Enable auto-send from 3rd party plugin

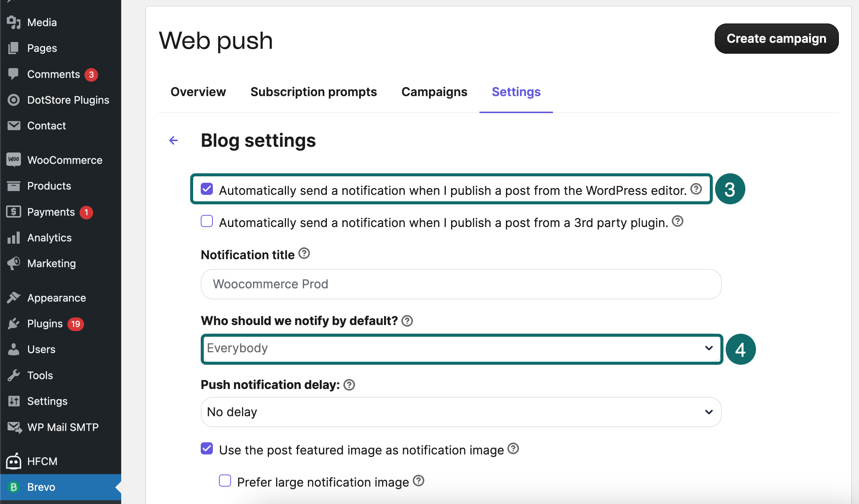tap(207, 221)
